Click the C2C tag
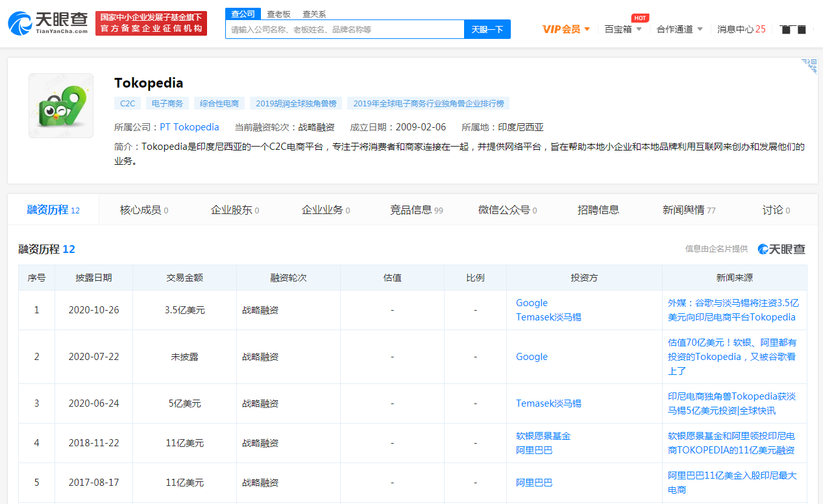The image size is (823, 504). (127, 103)
